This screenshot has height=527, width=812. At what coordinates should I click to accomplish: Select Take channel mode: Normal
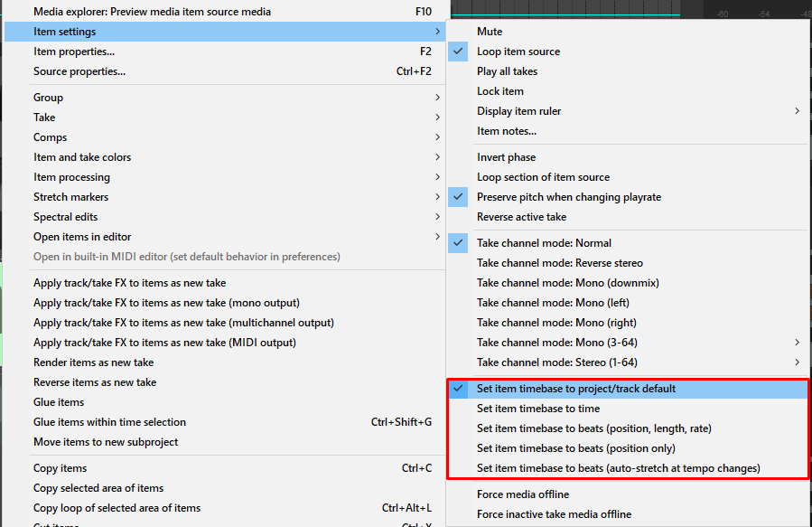pyautogui.click(x=544, y=243)
